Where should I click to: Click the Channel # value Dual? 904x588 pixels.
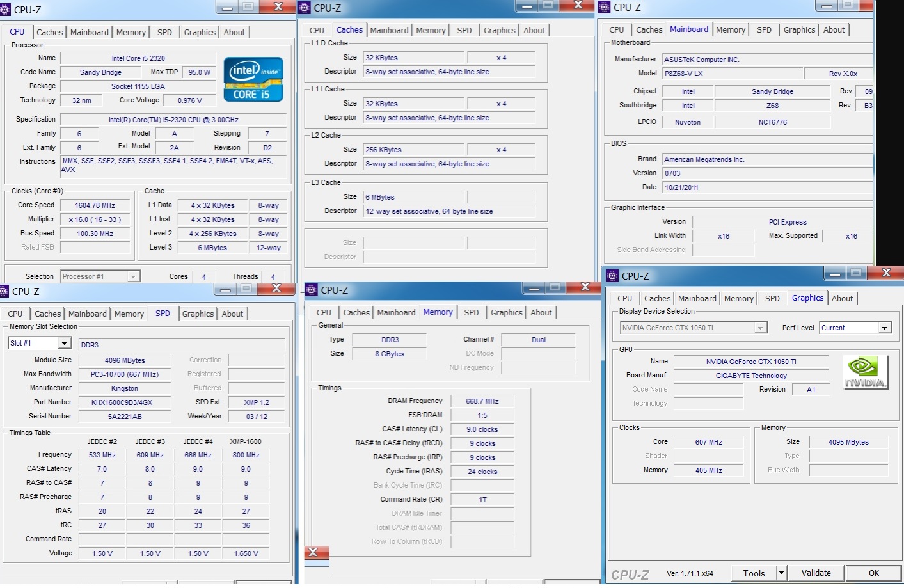click(539, 340)
